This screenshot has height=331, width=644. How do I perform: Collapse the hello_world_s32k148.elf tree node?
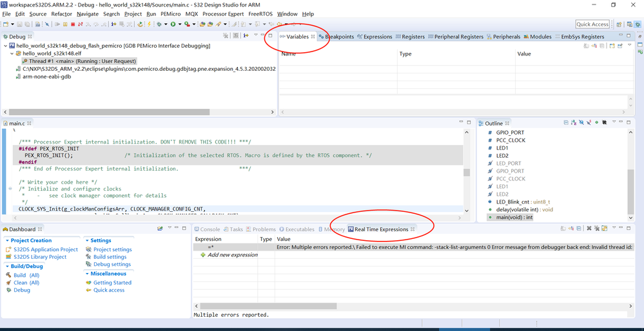12,53
